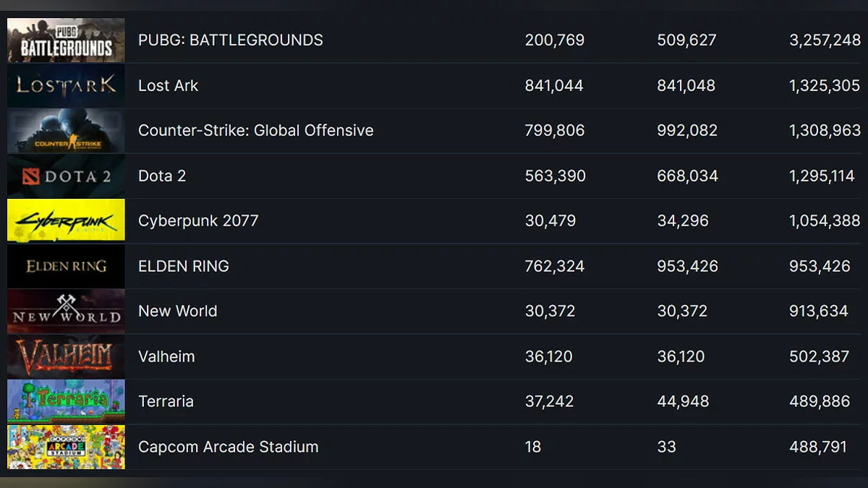Open the Elden Ring logo thumbnail
The height and width of the screenshot is (488, 868).
pos(66,266)
